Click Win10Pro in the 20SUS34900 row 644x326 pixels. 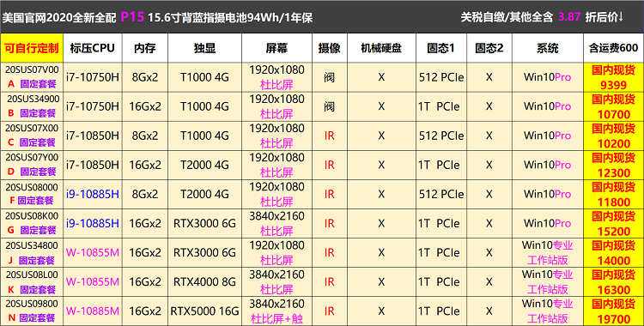(548, 106)
